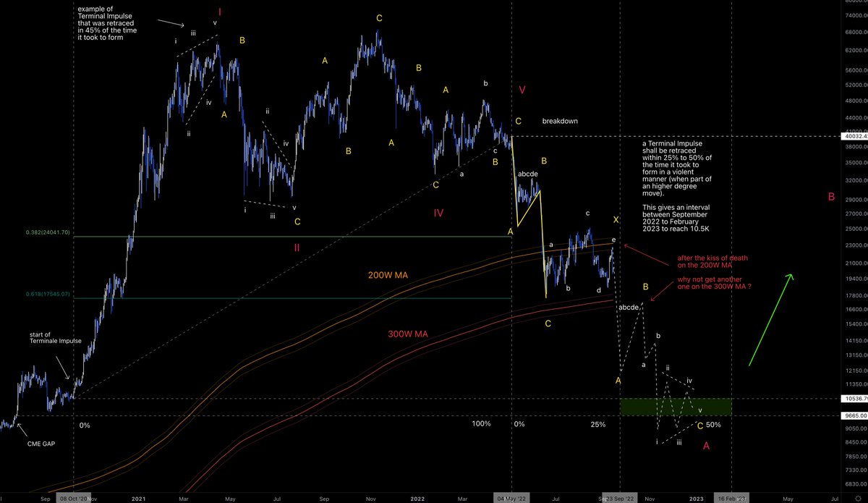Click the 9665.00 price label on axis
Screen dimensions: 868x503
854,415
